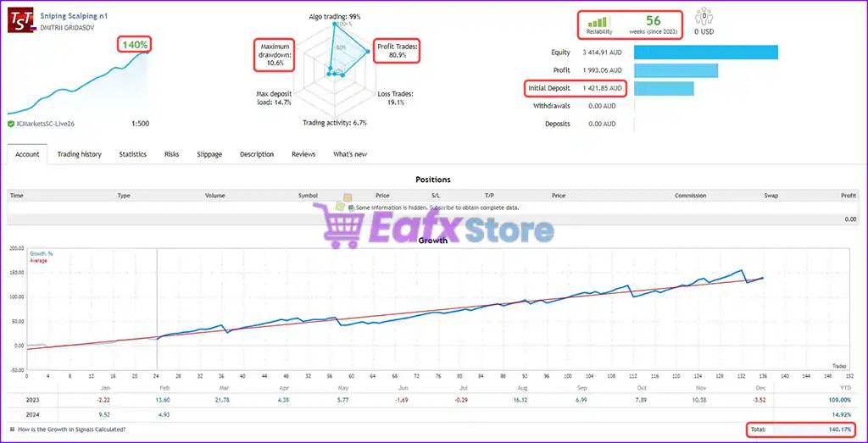Click the Profit value 1 993.06 AUD
Screen dimensions: 868x443
point(602,70)
